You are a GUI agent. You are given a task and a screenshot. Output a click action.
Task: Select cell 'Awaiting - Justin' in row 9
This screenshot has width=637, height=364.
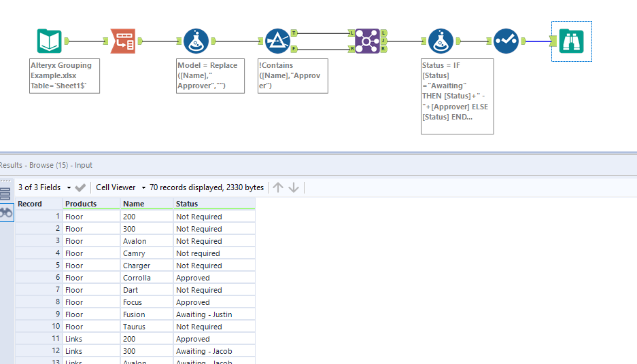click(x=214, y=314)
